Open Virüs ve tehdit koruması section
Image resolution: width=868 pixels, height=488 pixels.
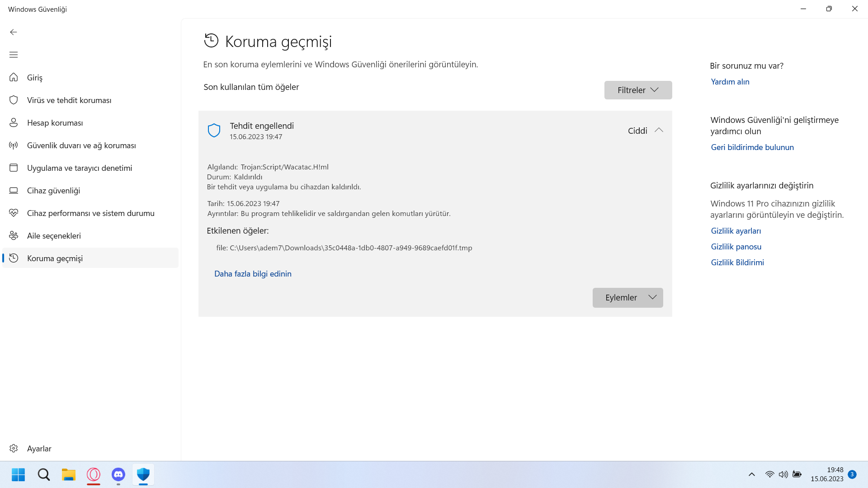click(x=69, y=100)
